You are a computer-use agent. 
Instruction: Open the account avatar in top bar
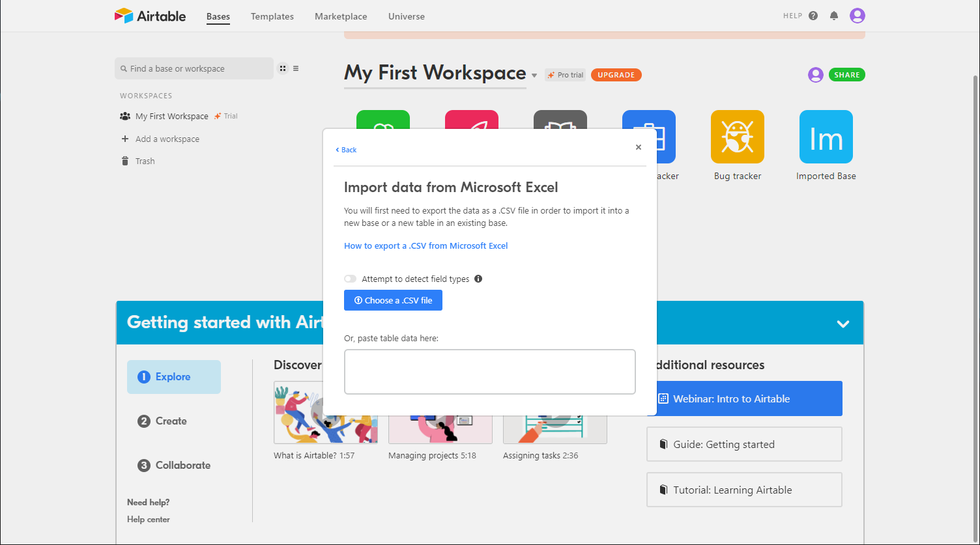pos(857,16)
